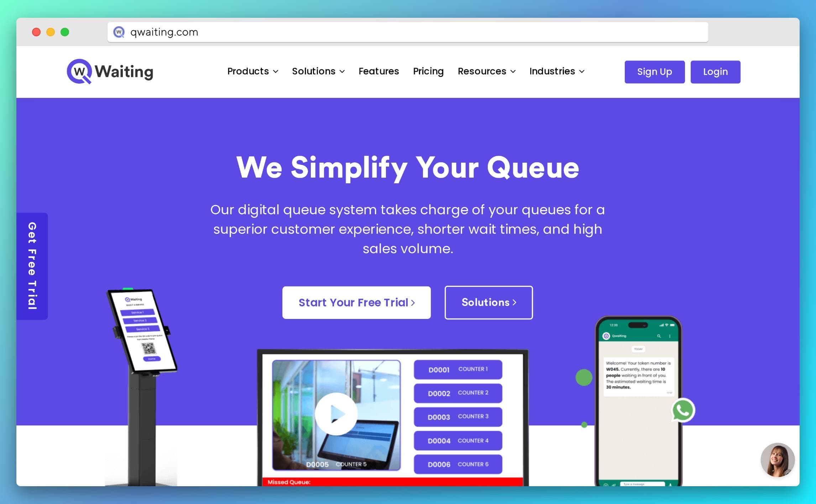Image resolution: width=816 pixels, height=504 pixels.
Task: Select the Features menu item
Action: (x=380, y=71)
